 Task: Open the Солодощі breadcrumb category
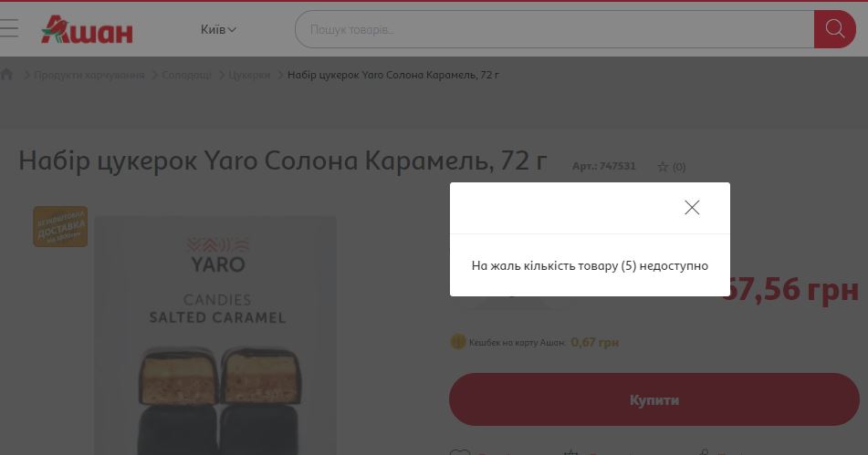coord(186,75)
